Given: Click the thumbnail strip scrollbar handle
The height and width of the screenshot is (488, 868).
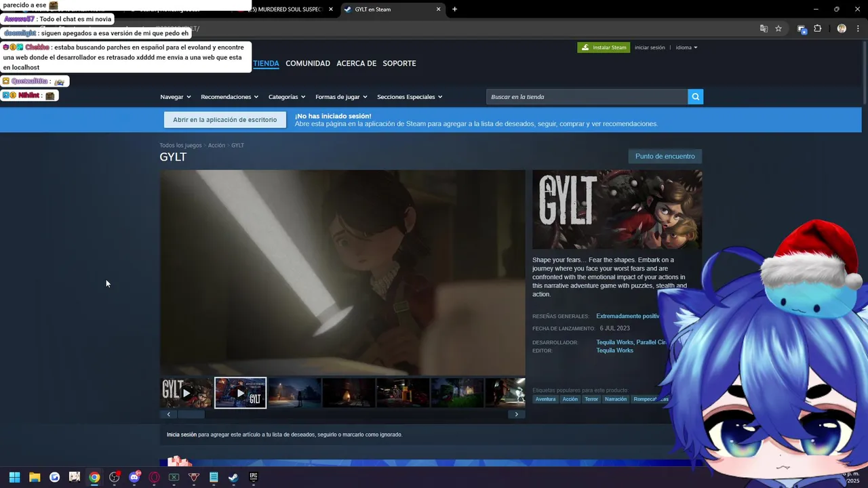Looking at the screenshot, I should pyautogui.click(x=191, y=414).
